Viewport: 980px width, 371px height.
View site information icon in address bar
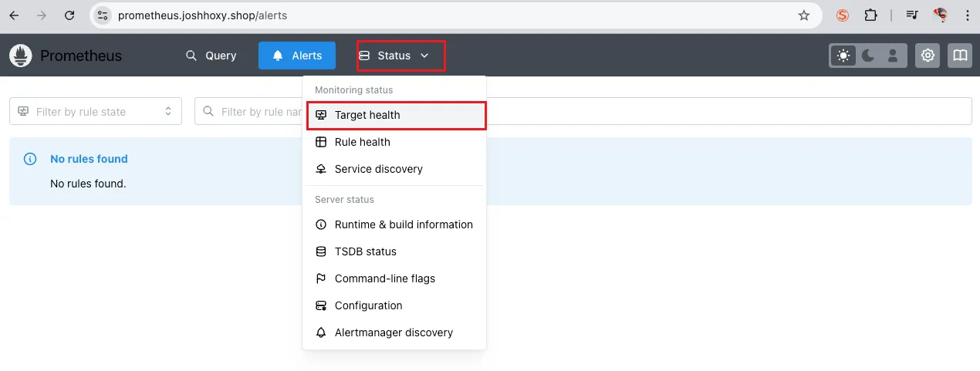click(x=103, y=15)
